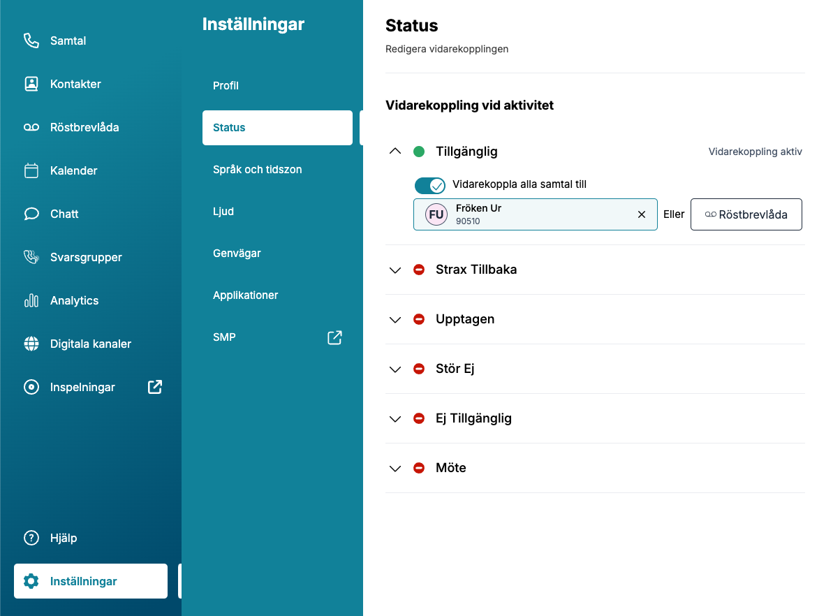Open the Kalender calendar icon
Viewport: 840px width, 616px height.
(x=31, y=170)
